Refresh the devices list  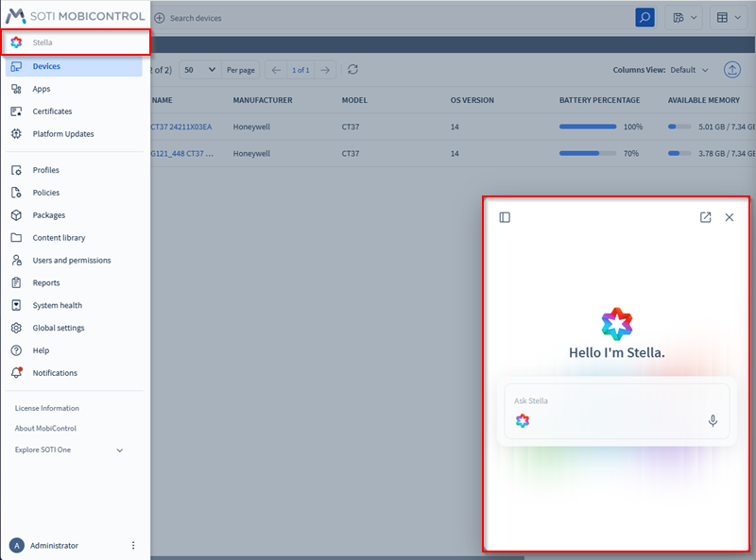352,70
